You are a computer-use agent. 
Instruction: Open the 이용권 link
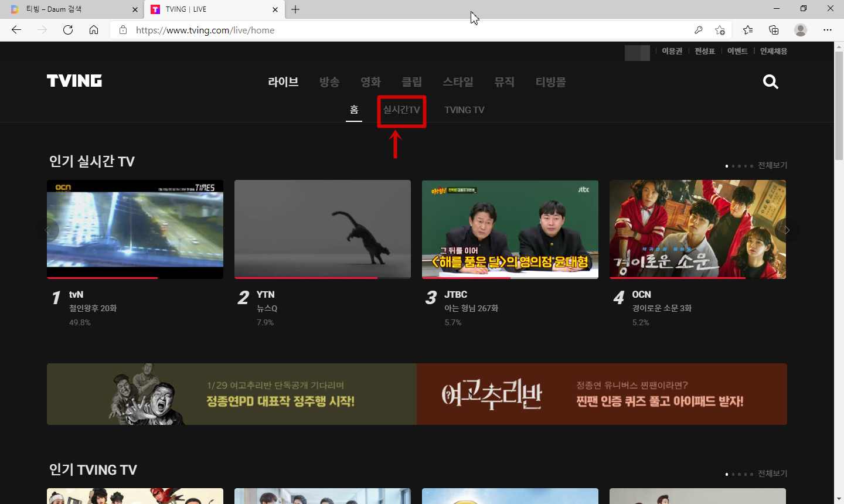(x=672, y=52)
